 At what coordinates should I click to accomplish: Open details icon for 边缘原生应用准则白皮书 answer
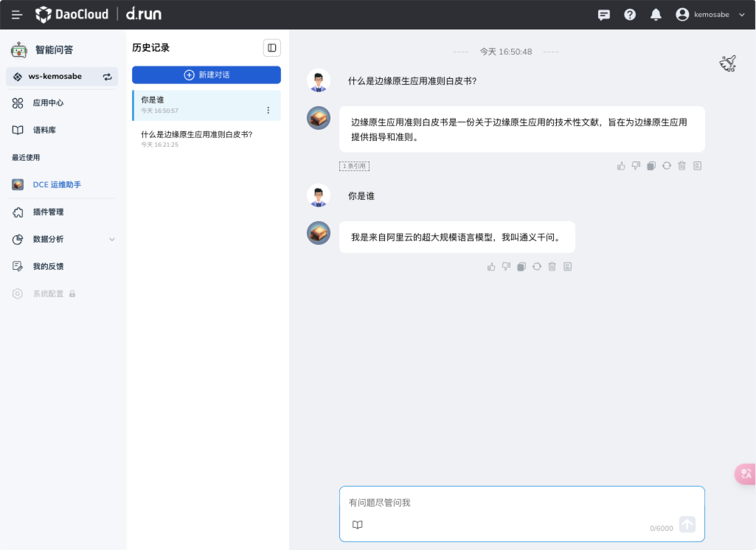tap(697, 166)
